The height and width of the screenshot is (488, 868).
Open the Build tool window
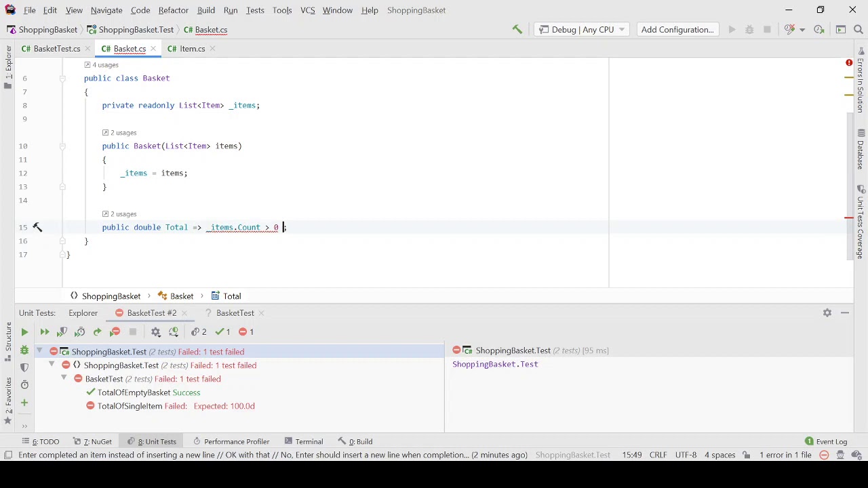point(355,442)
